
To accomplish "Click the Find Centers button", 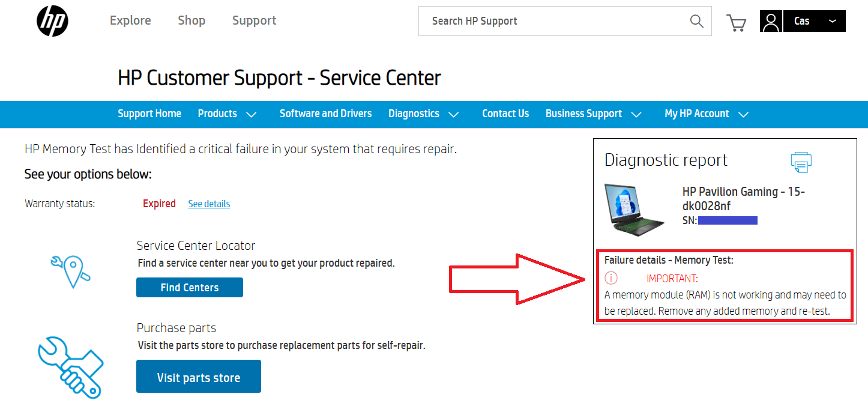I will [190, 288].
